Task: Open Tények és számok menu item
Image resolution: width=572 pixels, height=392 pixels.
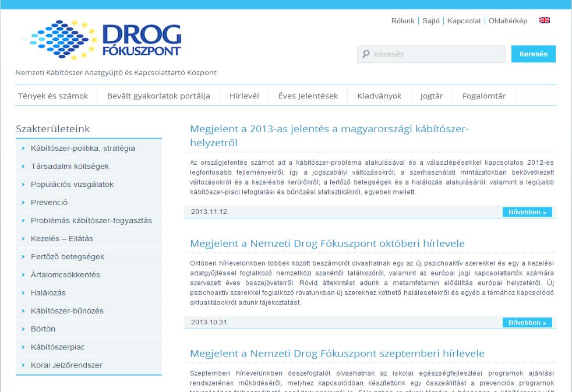Action: 53,96
